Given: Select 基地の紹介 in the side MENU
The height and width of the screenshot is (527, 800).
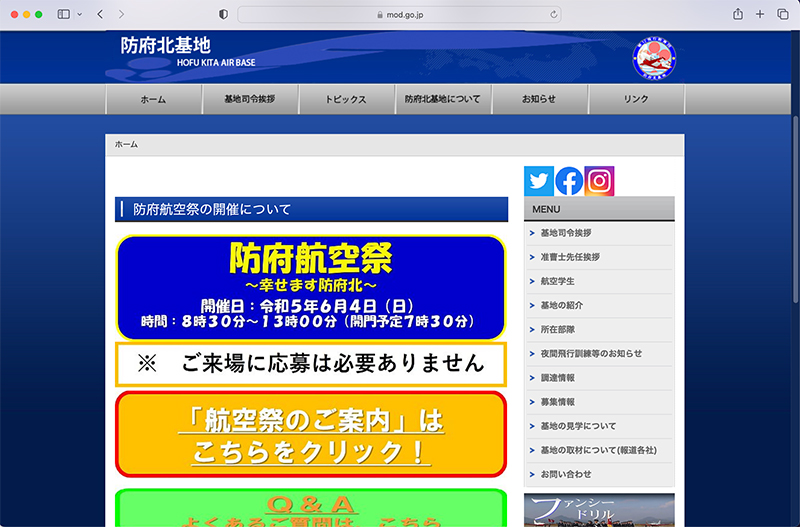Looking at the screenshot, I should [599, 305].
